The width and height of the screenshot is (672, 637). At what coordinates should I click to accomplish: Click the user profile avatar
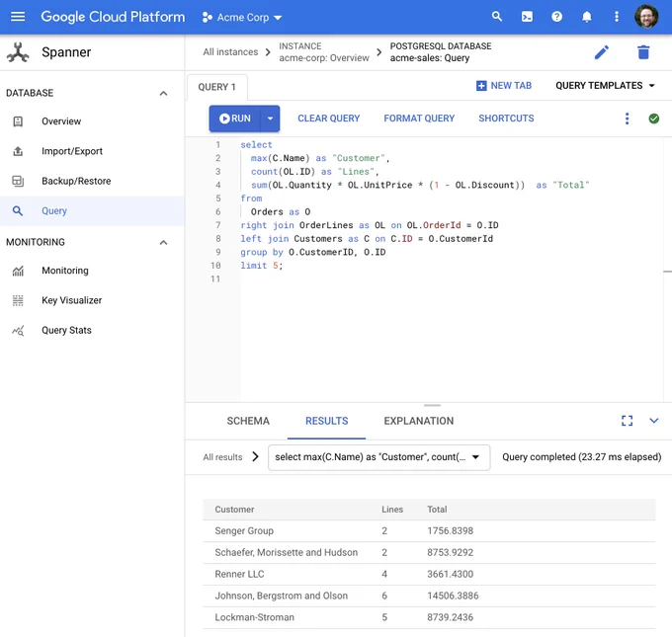[646, 17]
